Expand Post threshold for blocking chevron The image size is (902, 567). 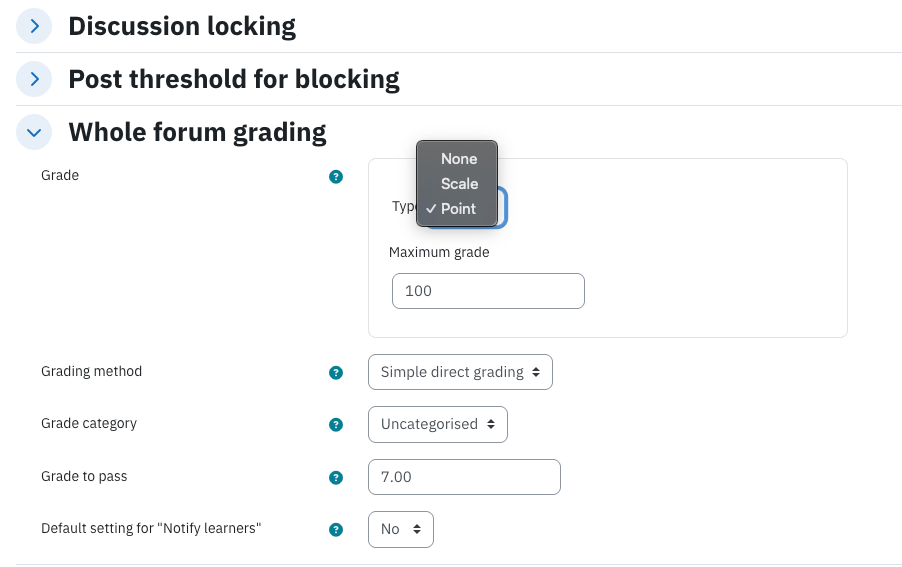point(34,79)
